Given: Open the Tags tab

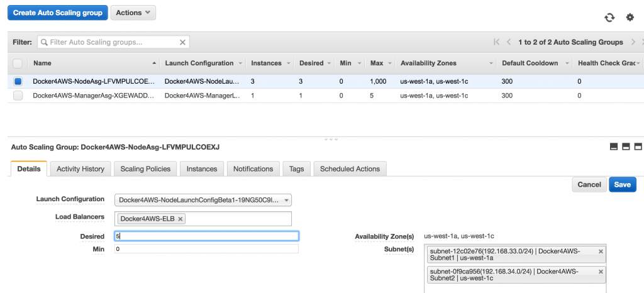Looking at the screenshot, I should click(x=297, y=169).
